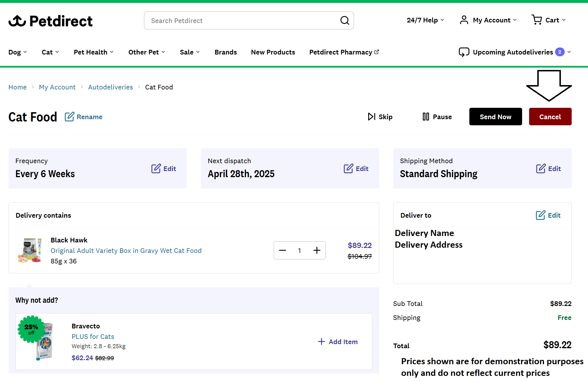Open the shopping cart icon
Viewport: 588px width, 382px height.
tap(537, 20)
